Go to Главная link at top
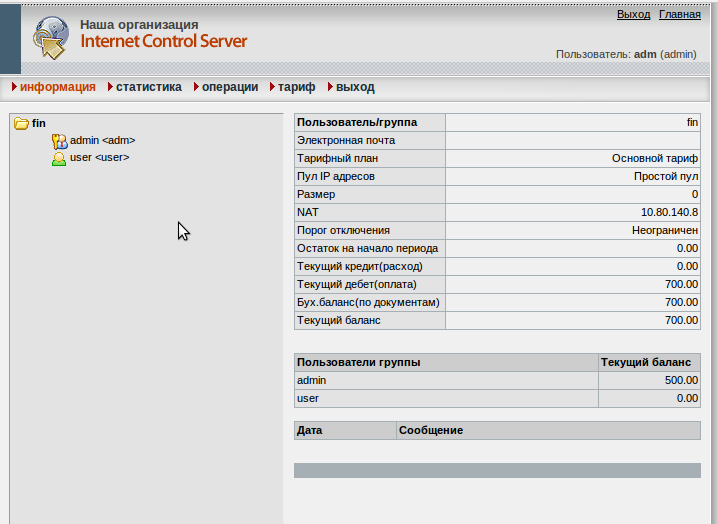Viewport: 718px width, 524px height. pyautogui.click(x=680, y=15)
